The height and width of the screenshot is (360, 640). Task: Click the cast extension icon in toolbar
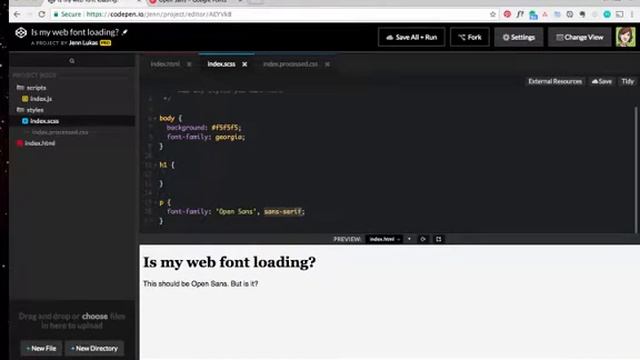pos(620,14)
